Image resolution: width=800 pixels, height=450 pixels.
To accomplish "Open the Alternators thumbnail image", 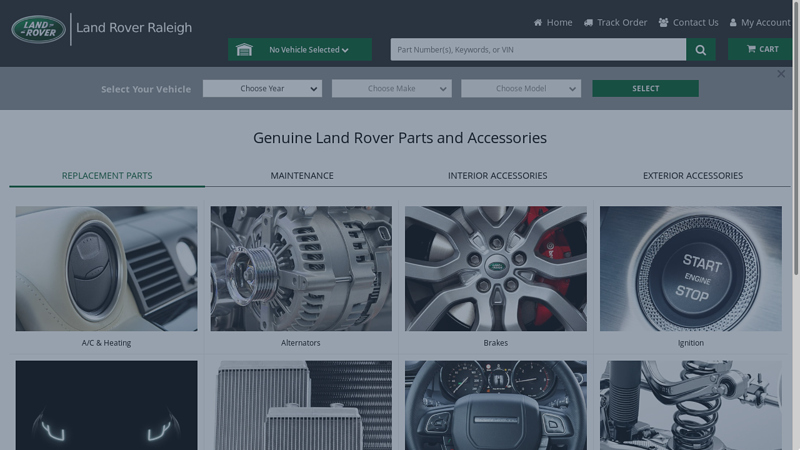I will (301, 268).
